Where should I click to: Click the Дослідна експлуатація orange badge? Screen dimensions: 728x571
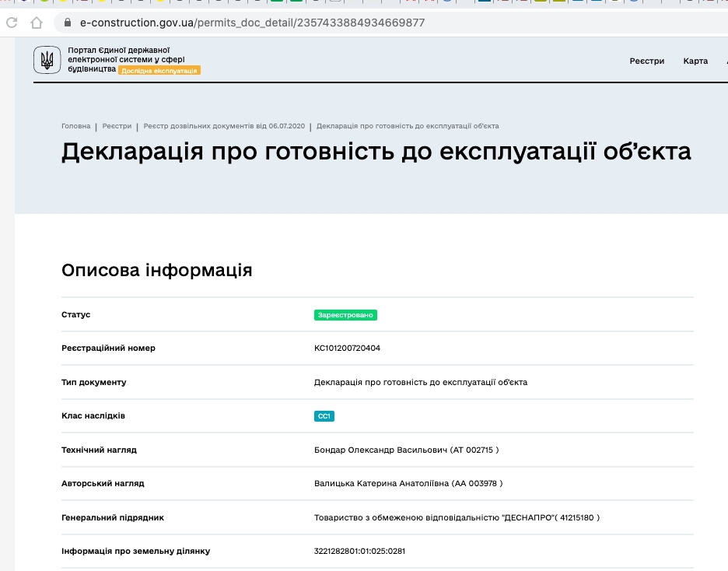(x=159, y=71)
